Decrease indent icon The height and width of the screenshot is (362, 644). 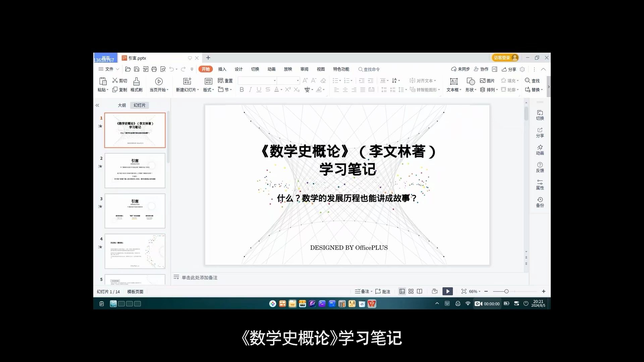[362, 80]
